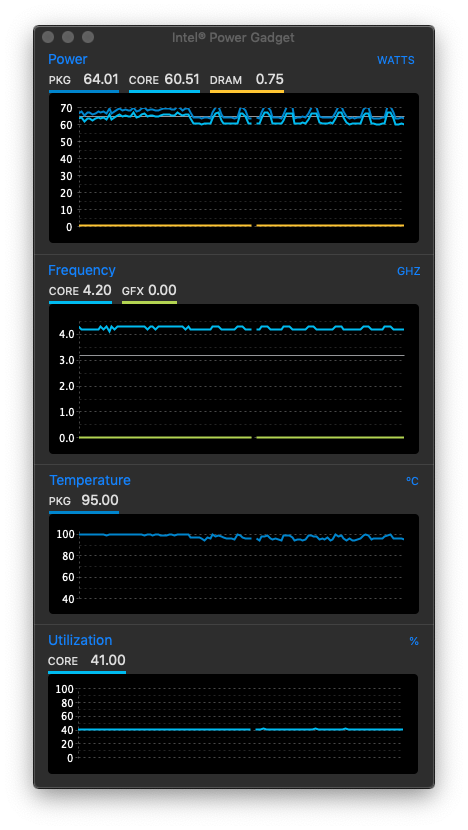468x830 pixels.
Task: Click the °C temperature unit label
Action: [x=412, y=481]
